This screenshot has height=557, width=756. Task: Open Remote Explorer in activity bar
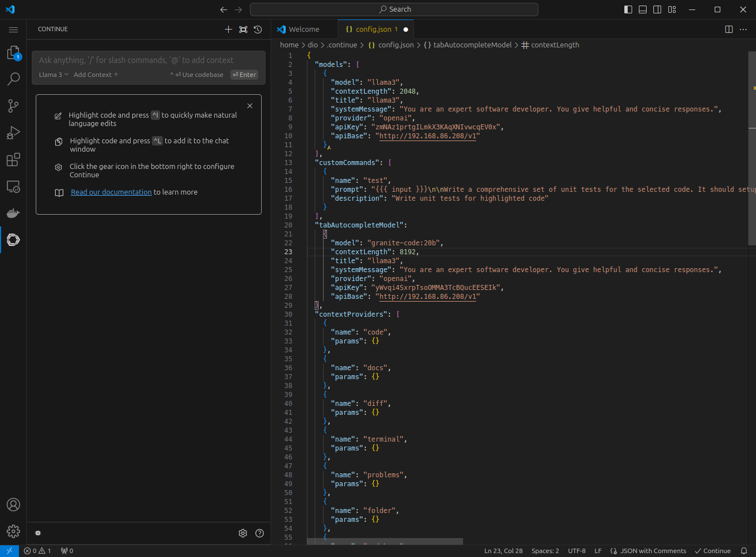tap(13, 187)
